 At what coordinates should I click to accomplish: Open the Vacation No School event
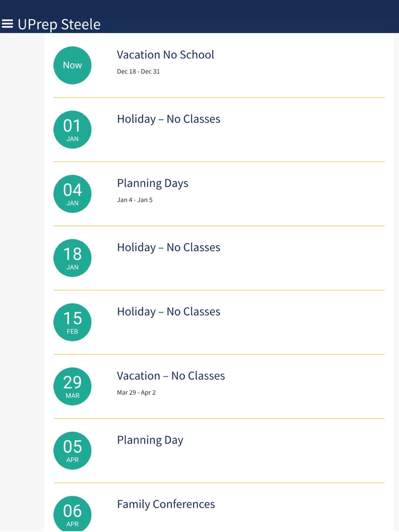coord(165,55)
